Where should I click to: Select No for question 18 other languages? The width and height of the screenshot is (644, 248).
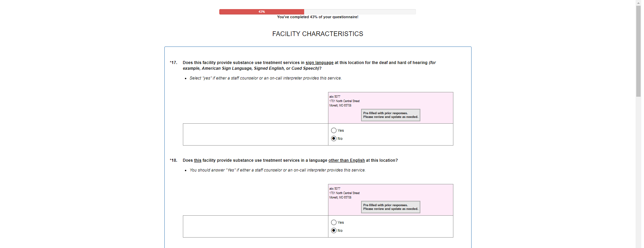(x=334, y=230)
